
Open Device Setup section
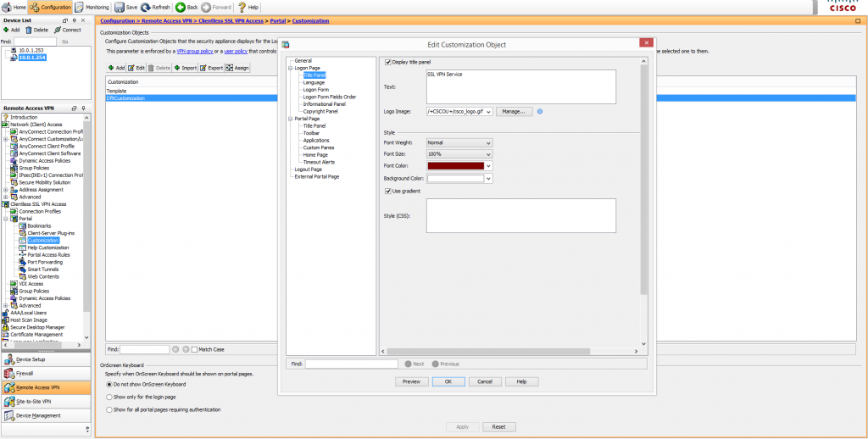(x=46, y=359)
